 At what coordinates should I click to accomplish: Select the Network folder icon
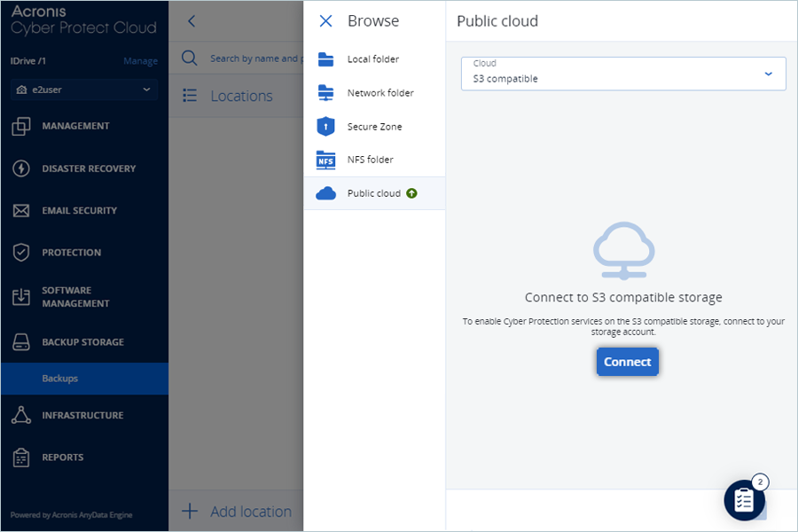tap(325, 92)
